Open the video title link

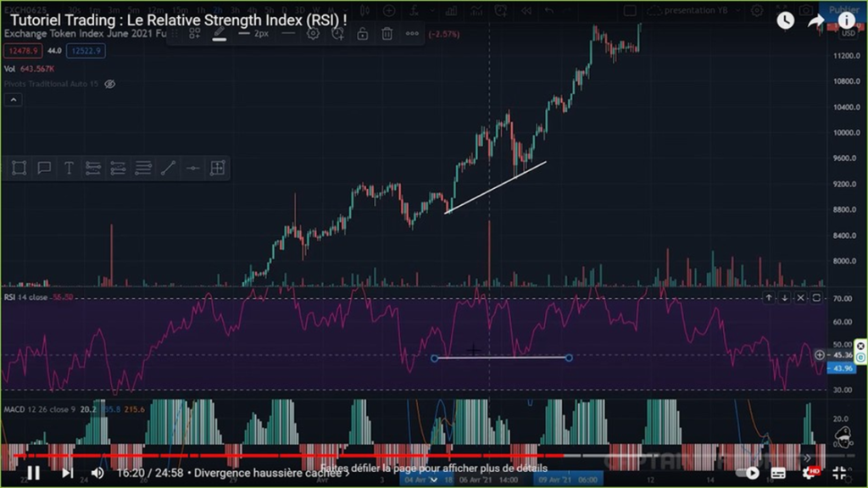coord(179,20)
